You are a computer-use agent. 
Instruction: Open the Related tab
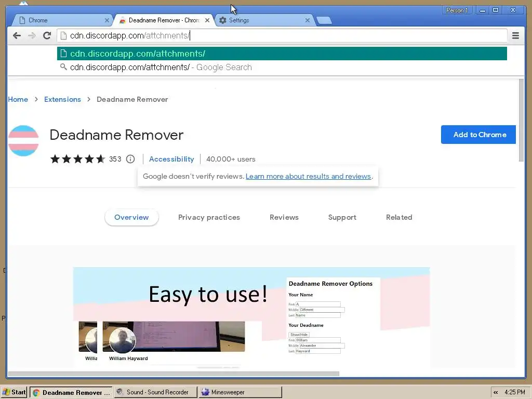click(x=399, y=218)
